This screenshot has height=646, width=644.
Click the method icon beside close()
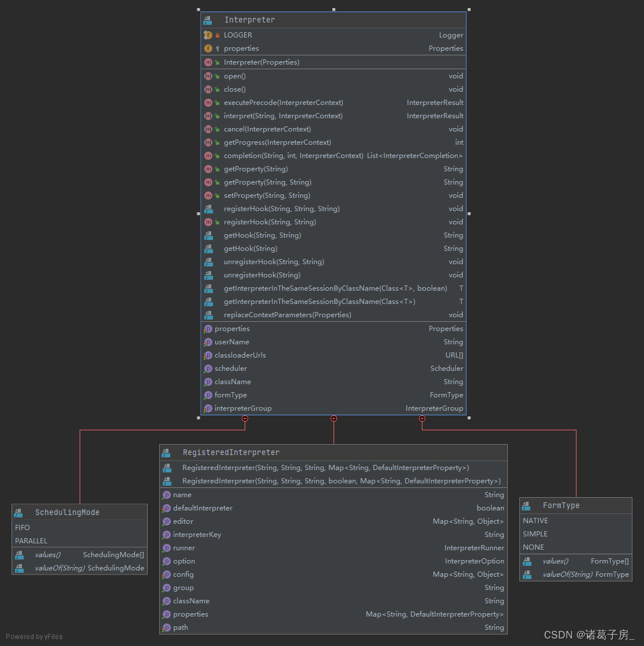point(208,89)
